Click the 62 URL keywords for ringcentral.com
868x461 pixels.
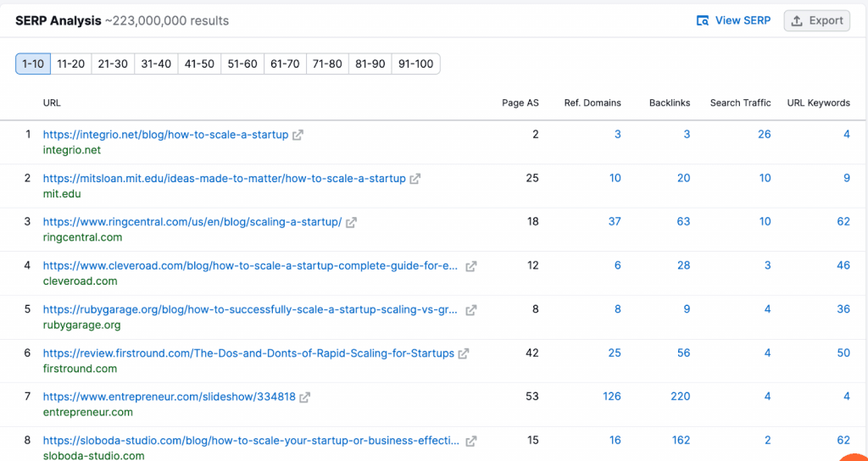(x=843, y=222)
